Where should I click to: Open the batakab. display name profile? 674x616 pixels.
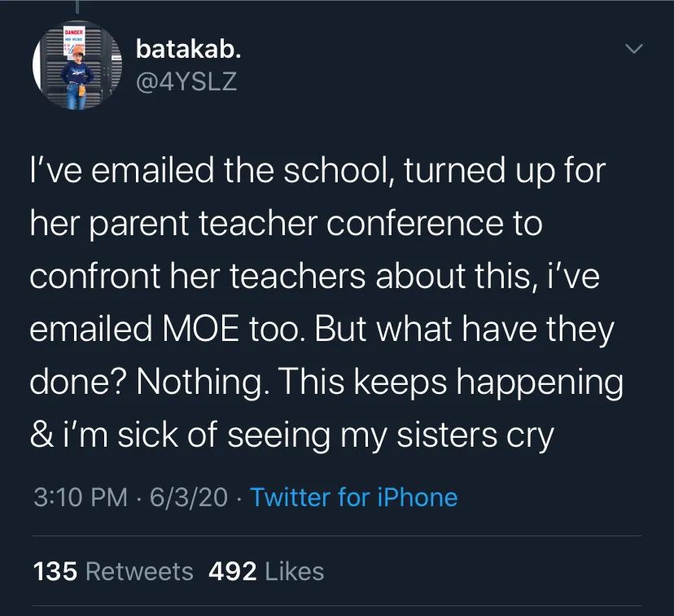[x=187, y=50]
